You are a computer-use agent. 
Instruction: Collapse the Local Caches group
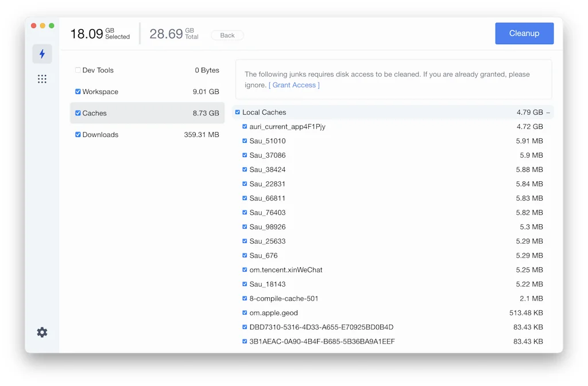[548, 113]
